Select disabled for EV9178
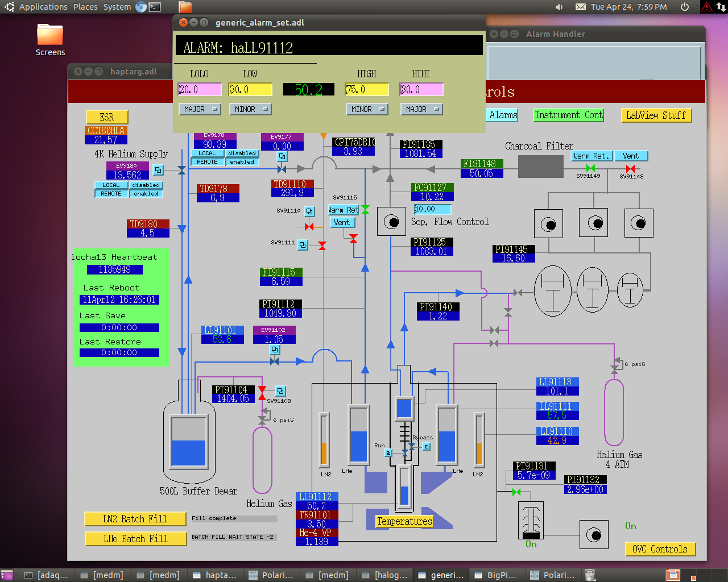728x582 pixels. [x=242, y=153]
